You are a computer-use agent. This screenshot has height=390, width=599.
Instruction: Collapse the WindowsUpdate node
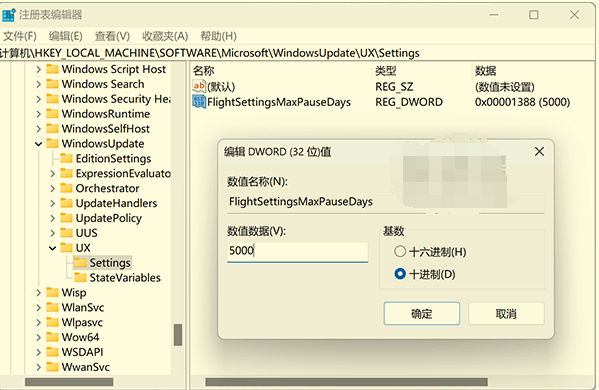[38, 144]
